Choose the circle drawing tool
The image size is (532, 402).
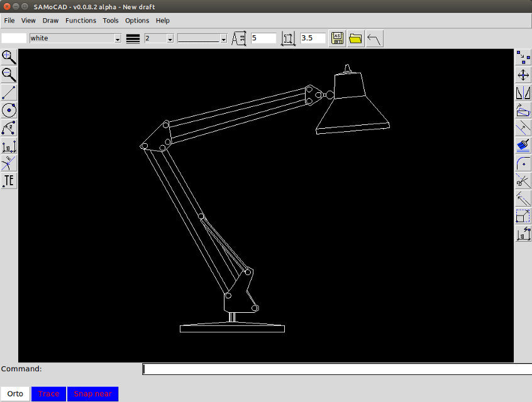[9, 111]
